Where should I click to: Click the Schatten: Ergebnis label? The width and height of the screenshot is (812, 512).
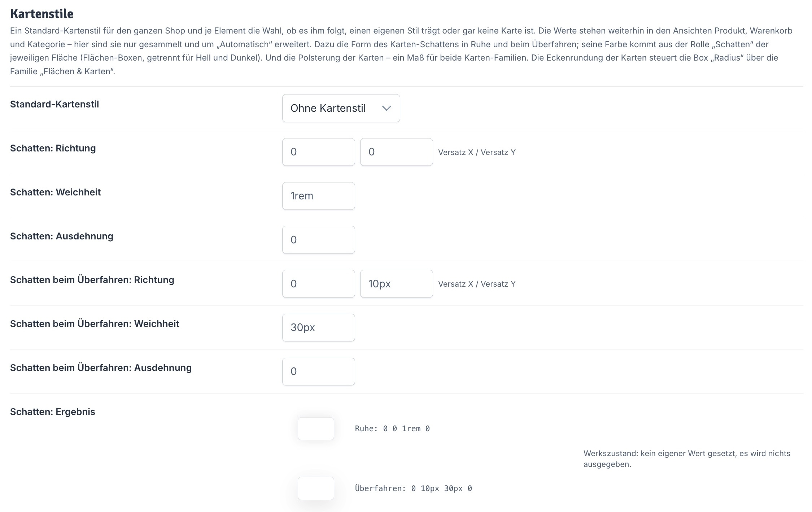click(53, 412)
